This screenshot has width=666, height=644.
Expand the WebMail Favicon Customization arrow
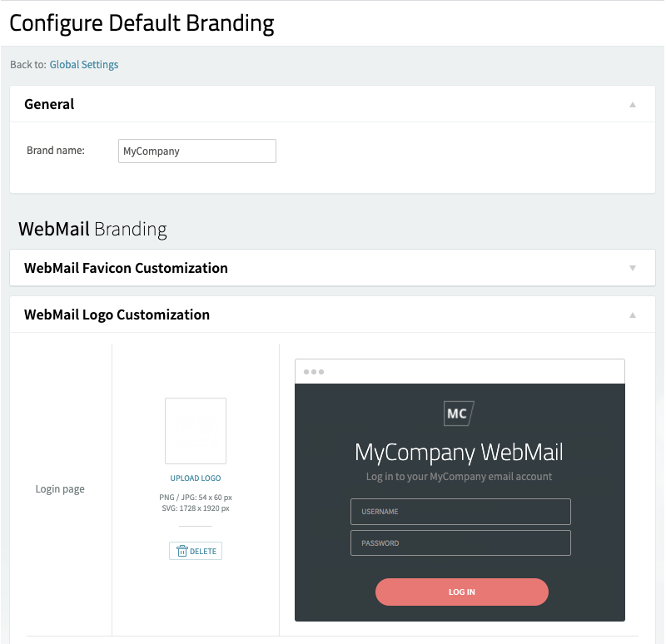tap(633, 268)
